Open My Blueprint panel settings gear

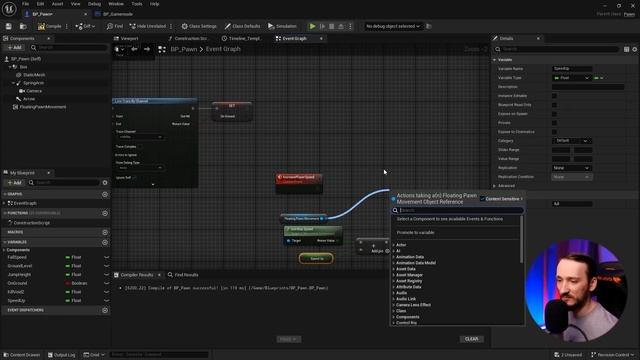pos(105,182)
